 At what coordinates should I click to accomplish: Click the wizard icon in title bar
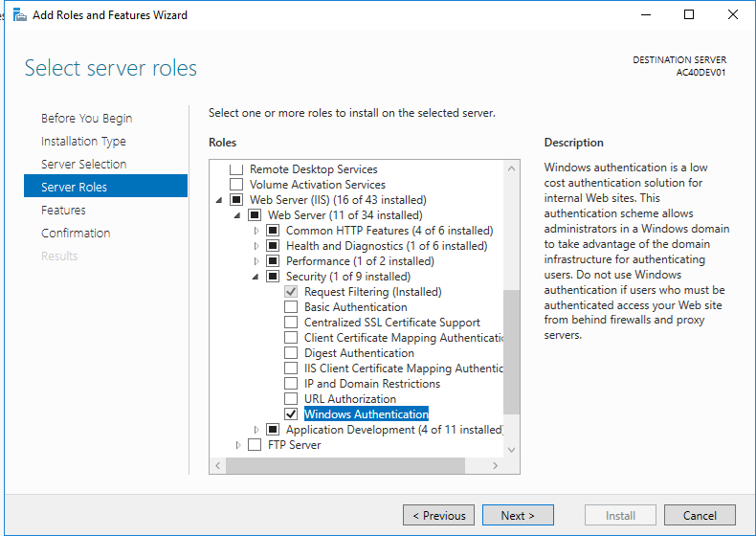pos(19,15)
